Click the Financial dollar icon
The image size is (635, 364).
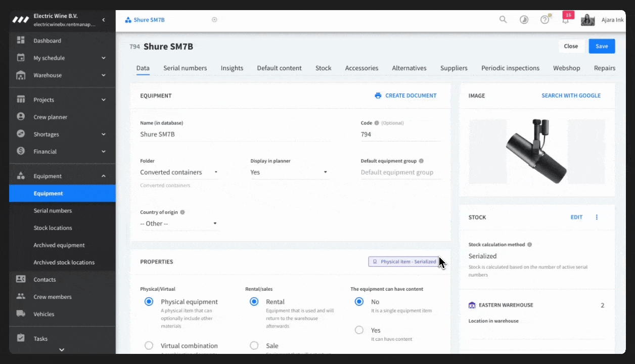click(21, 151)
